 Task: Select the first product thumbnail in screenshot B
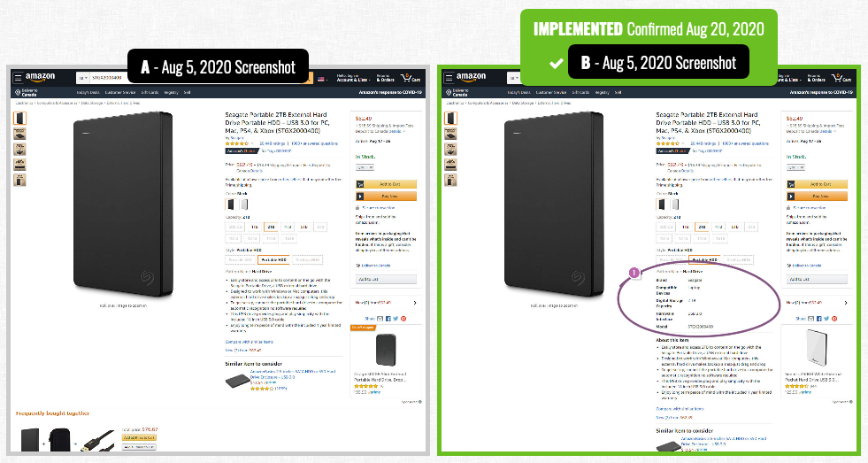[x=450, y=118]
